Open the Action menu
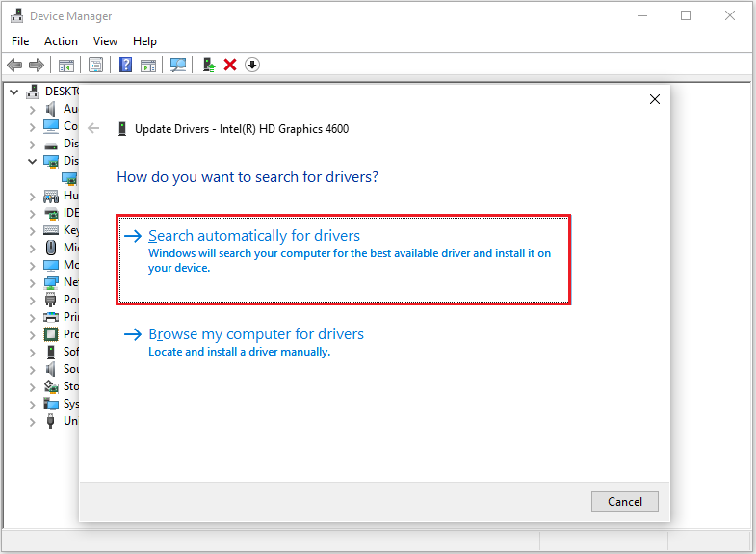The image size is (756, 554). (61, 41)
